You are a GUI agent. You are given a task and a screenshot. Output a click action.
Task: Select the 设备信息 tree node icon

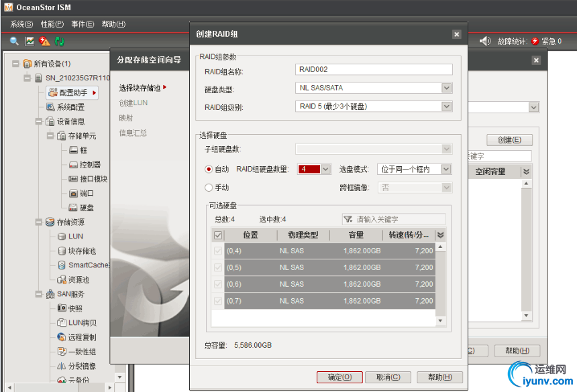coord(50,121)
